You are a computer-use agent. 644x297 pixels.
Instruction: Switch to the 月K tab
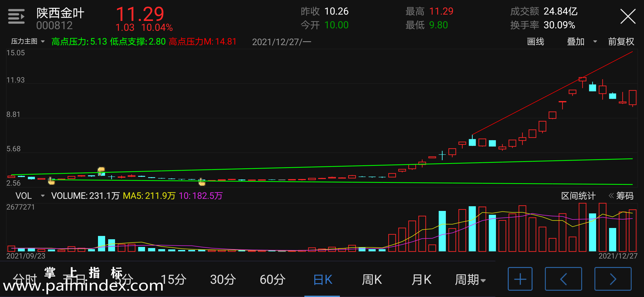point(421,280)
